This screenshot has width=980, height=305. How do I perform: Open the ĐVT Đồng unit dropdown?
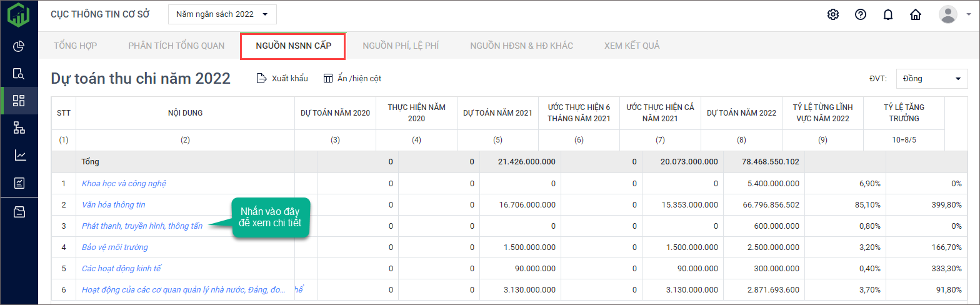(931, 79)
